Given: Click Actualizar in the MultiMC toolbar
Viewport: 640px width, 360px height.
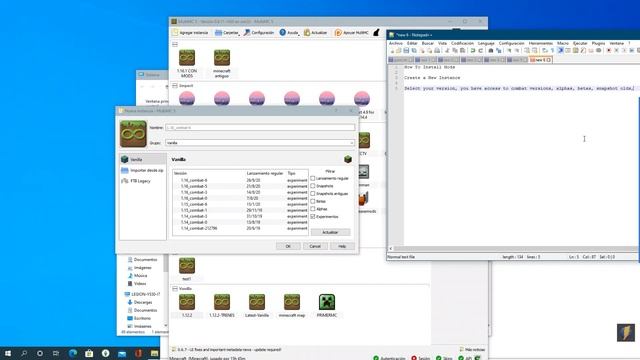Looking at the screenshot, I should pos(315,33).
